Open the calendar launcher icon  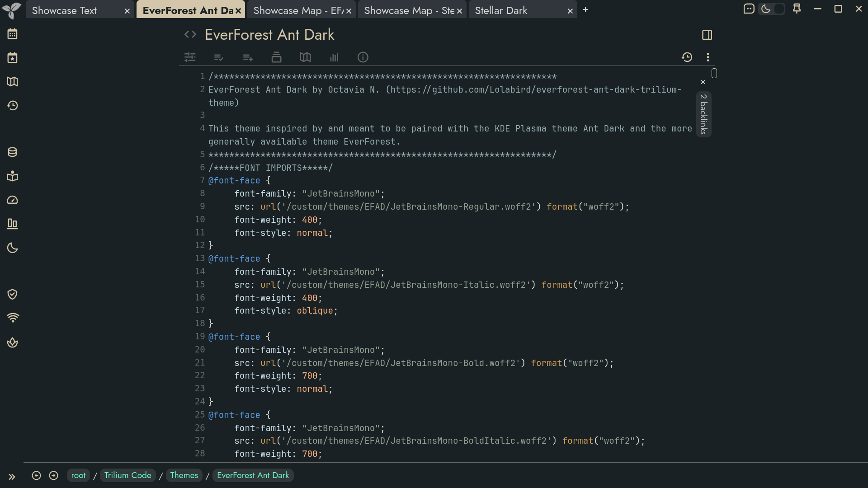(x=12, y=34)
